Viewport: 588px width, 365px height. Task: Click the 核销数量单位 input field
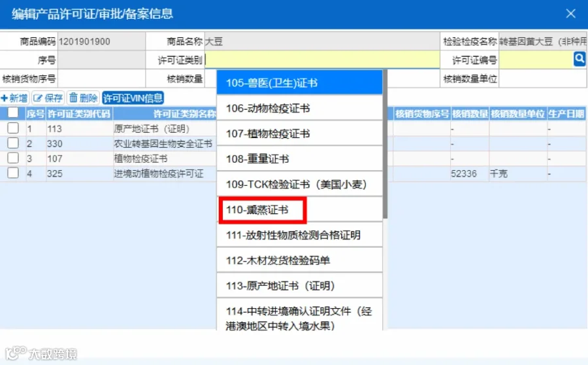(543, 78)
